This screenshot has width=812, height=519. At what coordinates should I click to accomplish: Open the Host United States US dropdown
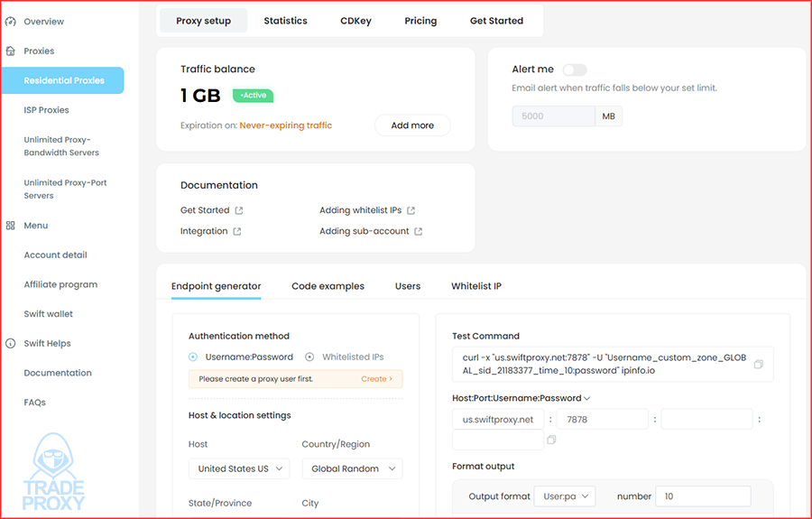(x=239, y=468)
